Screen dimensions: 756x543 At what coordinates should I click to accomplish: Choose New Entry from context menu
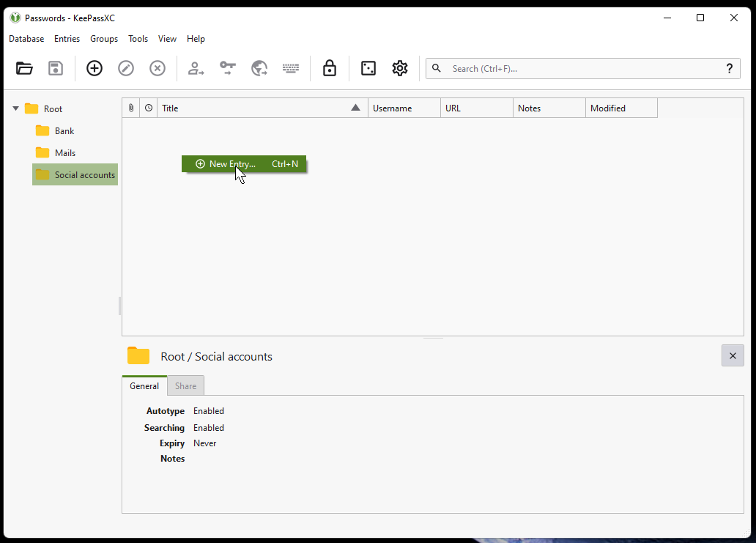tap(244, 164)
